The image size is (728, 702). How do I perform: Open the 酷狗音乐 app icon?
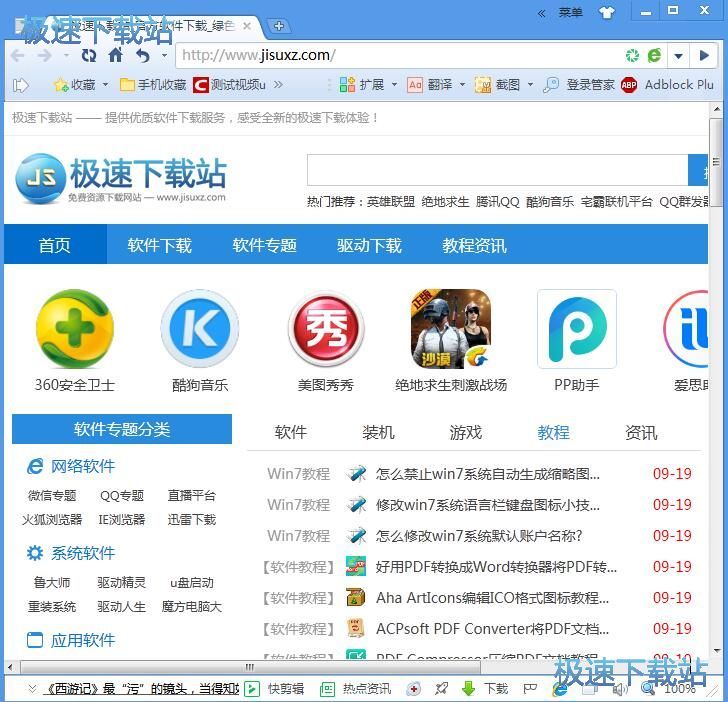(200, 329)
